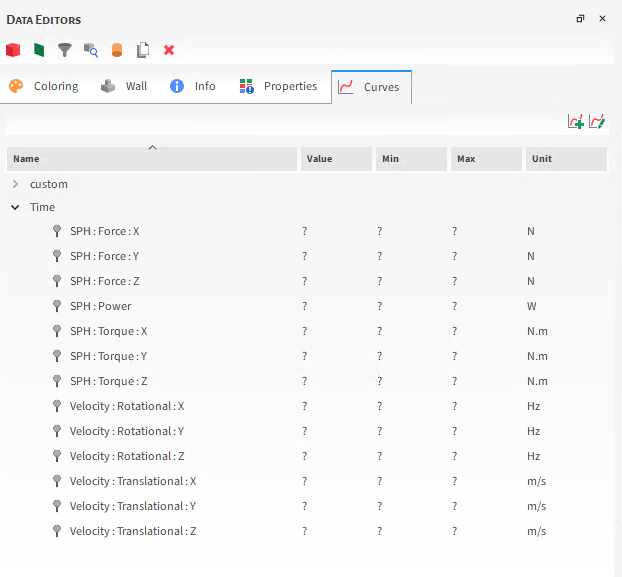The image size is (622, 577).
Task: Open the Info tab
Action: point(193,86)
